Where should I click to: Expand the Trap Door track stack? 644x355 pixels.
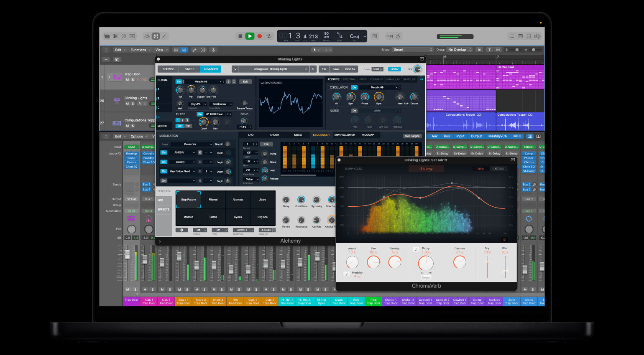coord(109,77)
